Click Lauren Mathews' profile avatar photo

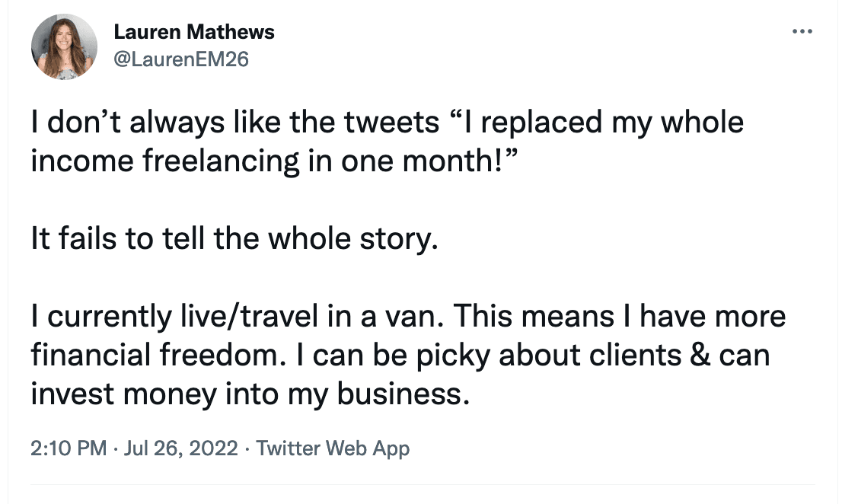tap(64, 46)
